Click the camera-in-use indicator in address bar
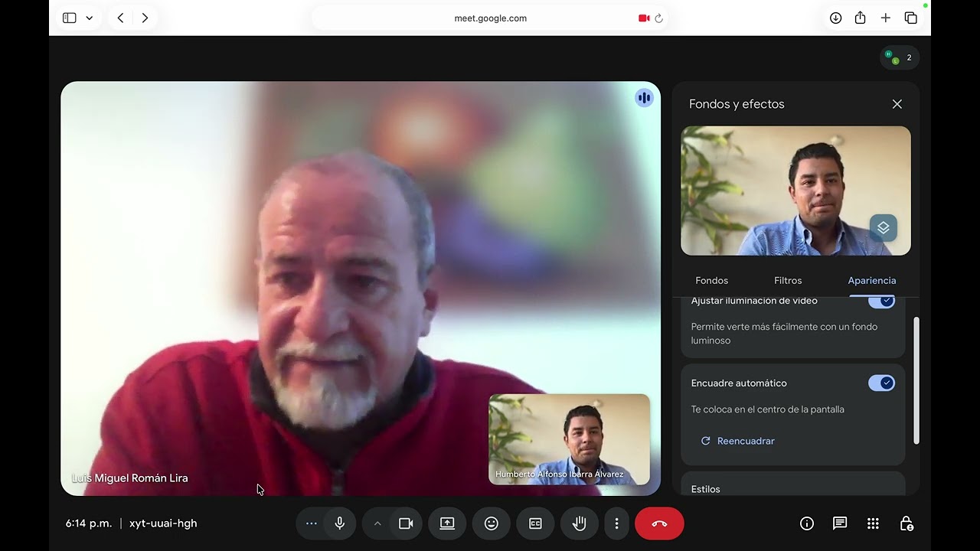The width and height of the screenshot is (980, 551). point(644,18)
